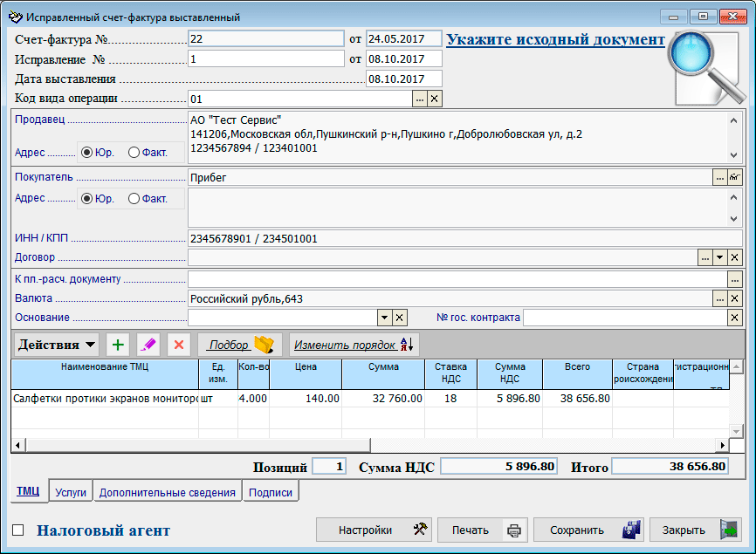Click the Цена cell 140.00
This screenshot has height=554, width=756.
click(306, 399)
